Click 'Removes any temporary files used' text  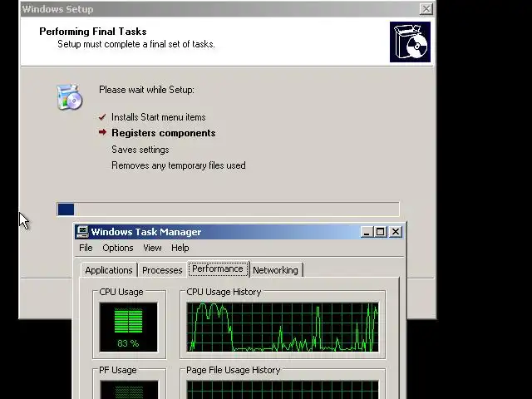pos(179,165)
